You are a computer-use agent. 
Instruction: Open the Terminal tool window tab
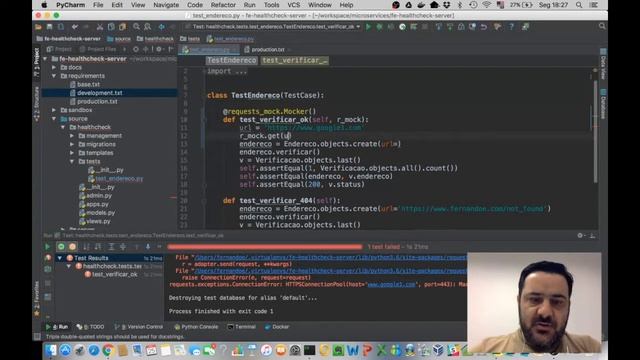click(x=241, y=327)
